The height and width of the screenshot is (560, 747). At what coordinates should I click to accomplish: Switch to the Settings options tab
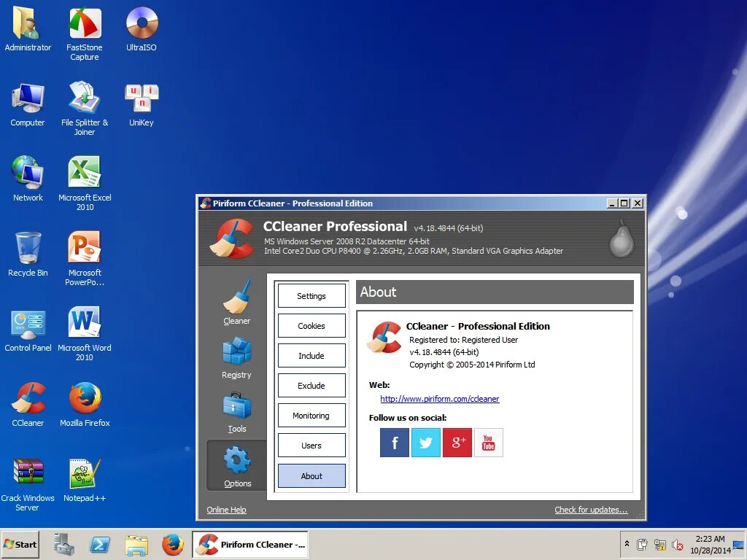pos(311,296)
